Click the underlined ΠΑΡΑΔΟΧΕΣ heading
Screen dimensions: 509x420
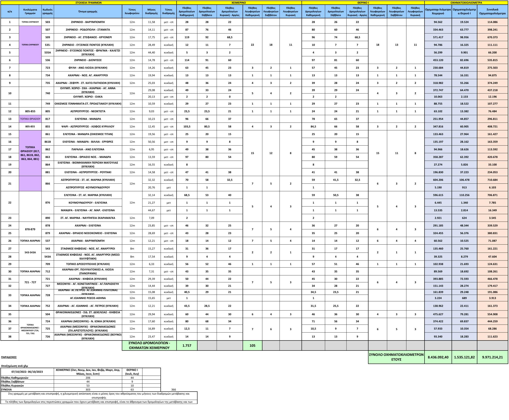pos(9,357)
